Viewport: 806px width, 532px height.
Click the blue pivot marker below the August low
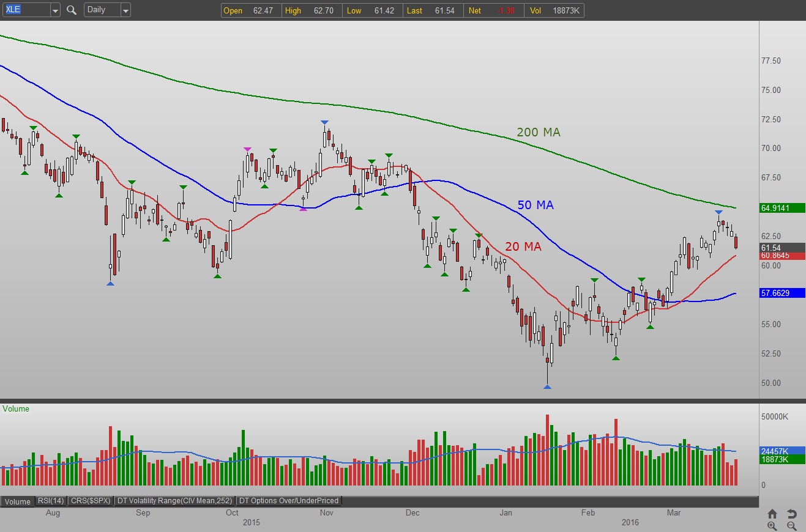(x=110, y=283)
